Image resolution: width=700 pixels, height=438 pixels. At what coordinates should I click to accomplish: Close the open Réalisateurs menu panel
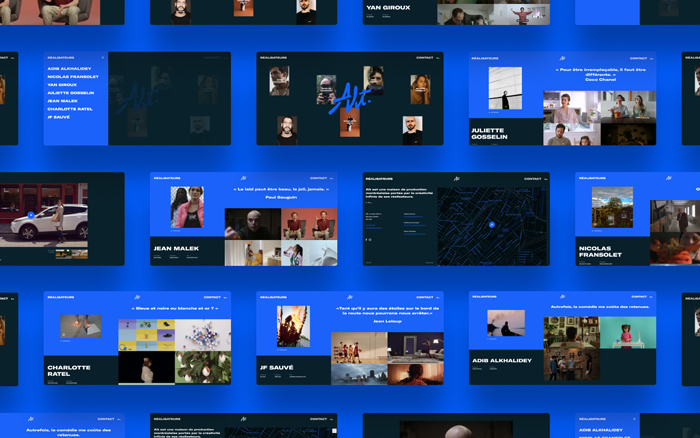coord(102,57)
